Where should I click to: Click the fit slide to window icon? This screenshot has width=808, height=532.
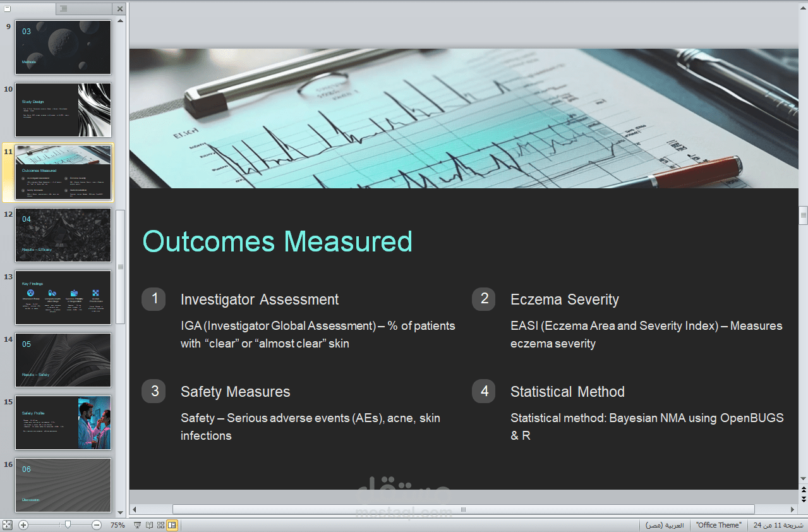point(7,525)
